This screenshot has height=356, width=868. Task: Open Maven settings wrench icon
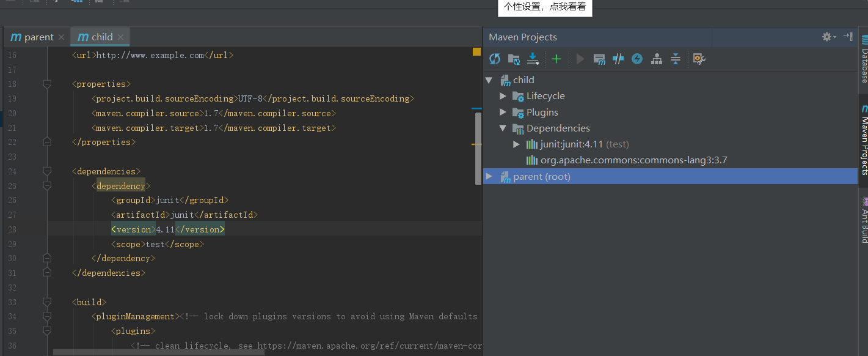pos(699,59)
